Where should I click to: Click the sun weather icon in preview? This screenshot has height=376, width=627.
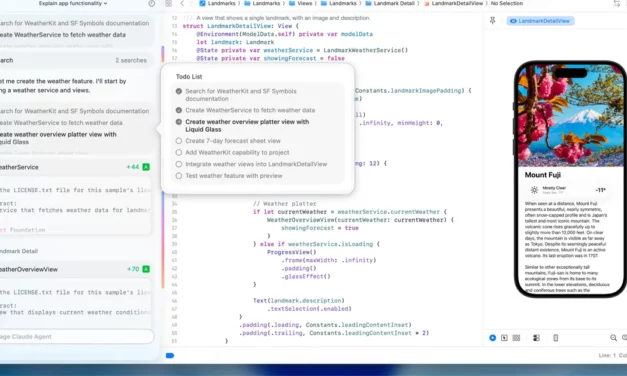coord(534,190)
